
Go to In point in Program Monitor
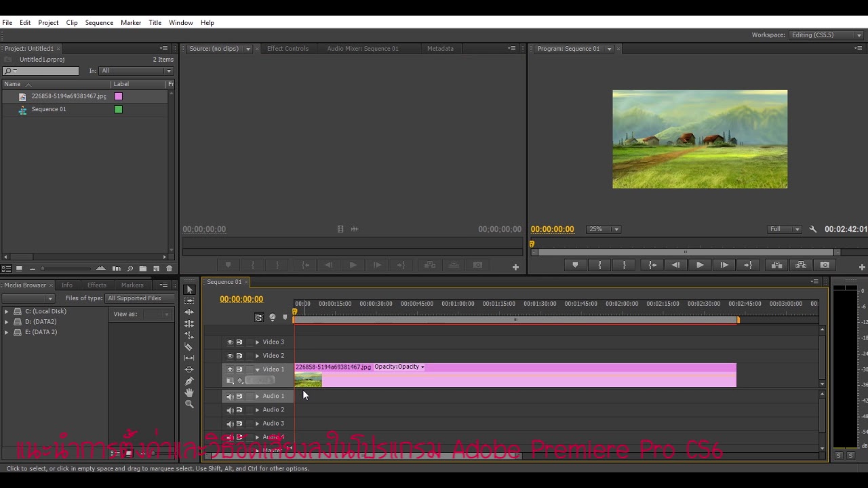(x=652, y=265)
